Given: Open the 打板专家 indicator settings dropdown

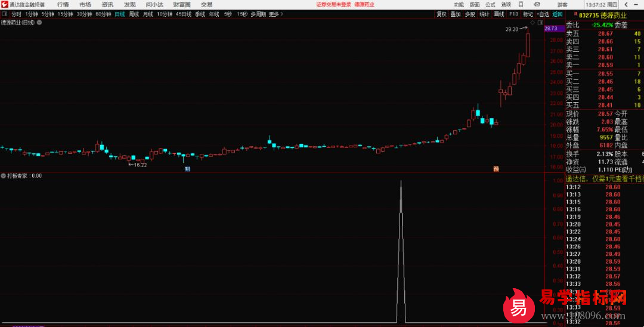Looking at the screenshot, I should (4, 175).
